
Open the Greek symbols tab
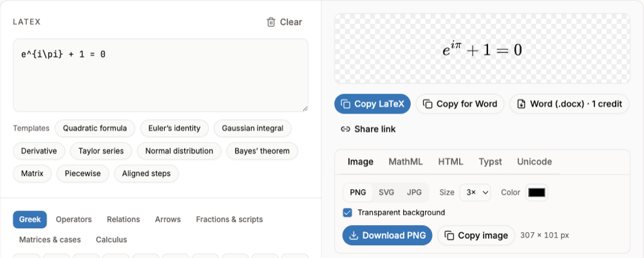pos(30,219)
